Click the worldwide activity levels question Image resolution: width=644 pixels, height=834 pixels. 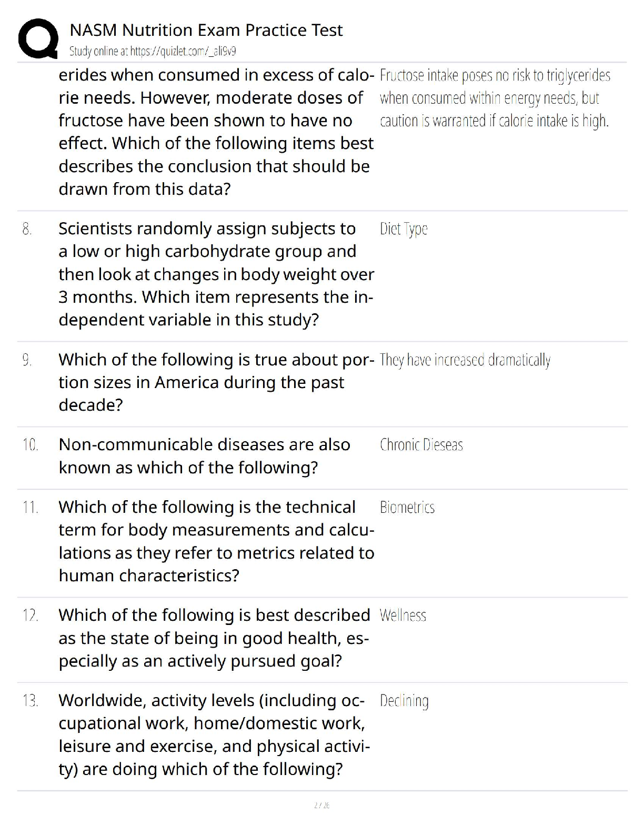(x=214, y=734)
